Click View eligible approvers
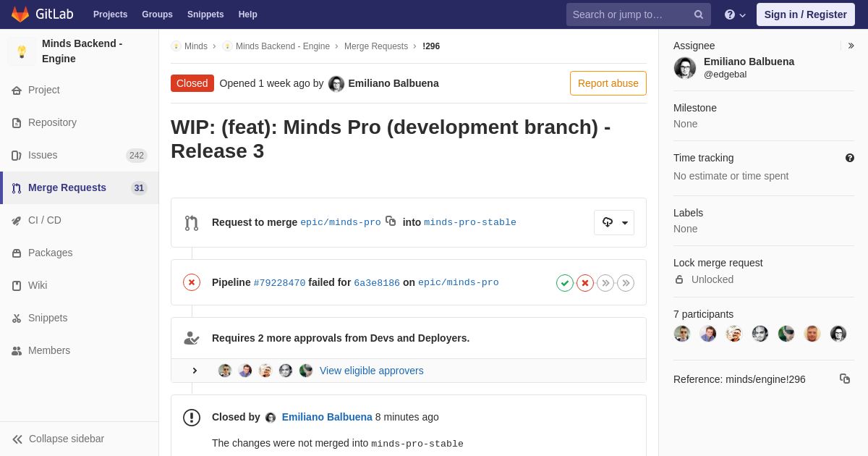This screenshot has height=456, width=868. click(x=372, y=371)
